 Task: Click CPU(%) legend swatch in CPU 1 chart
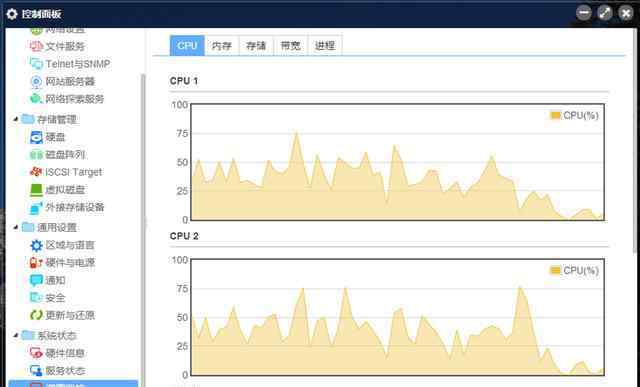pos(556,116)
